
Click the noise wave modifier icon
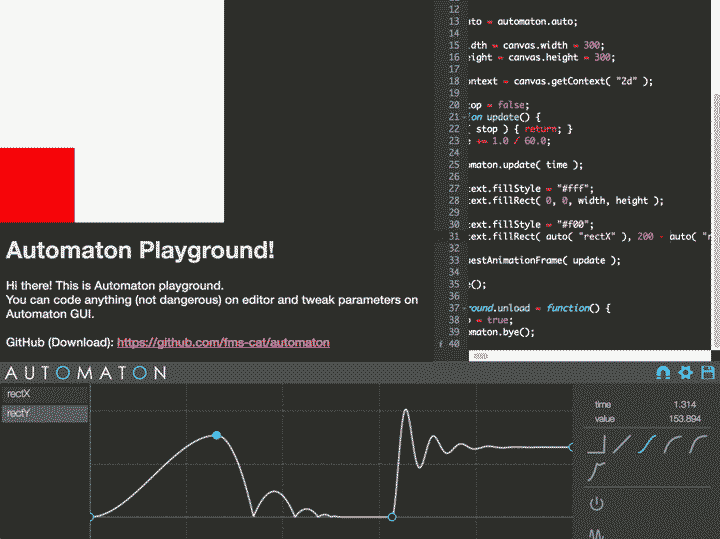pos(596,533)
